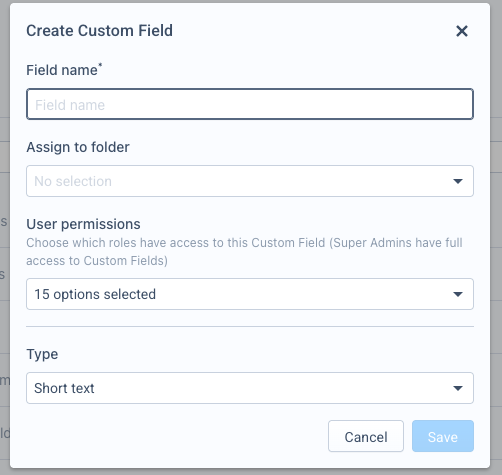Click the Assign to folder label
The height and width of the screenshot is (475, 502).
pos(78,147)
